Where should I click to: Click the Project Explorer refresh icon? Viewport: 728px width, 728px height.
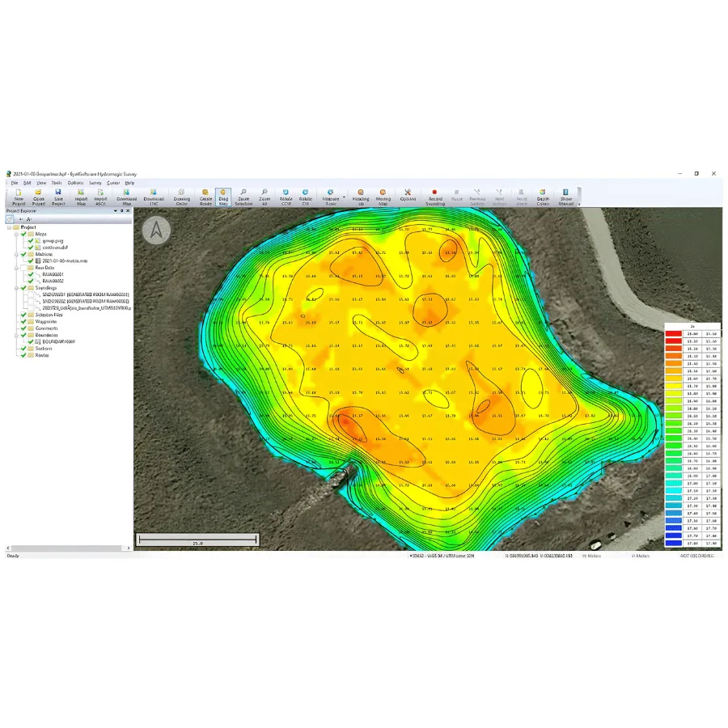coord(10,218)
